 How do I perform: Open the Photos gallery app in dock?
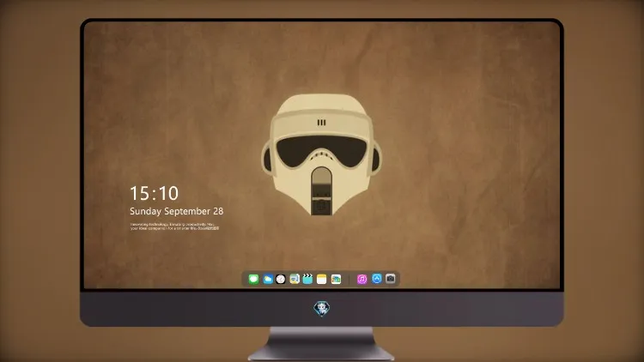(x=336, y=279)
